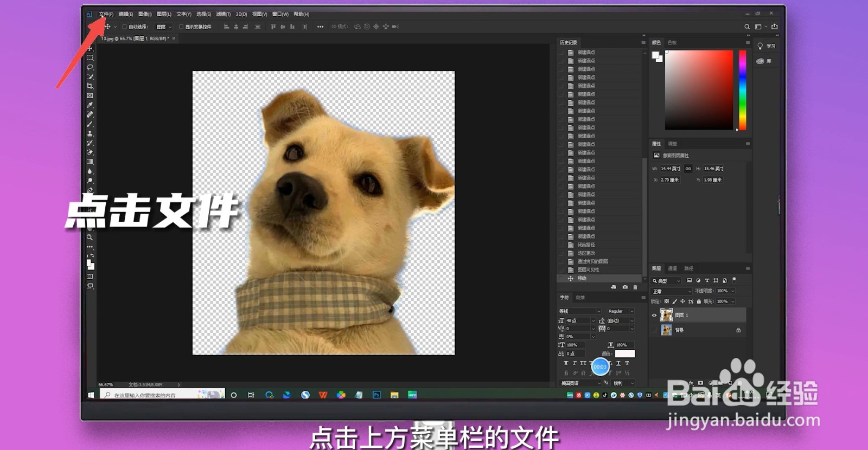Select the Zoom tool in toolbar

(x=90, y=237)
